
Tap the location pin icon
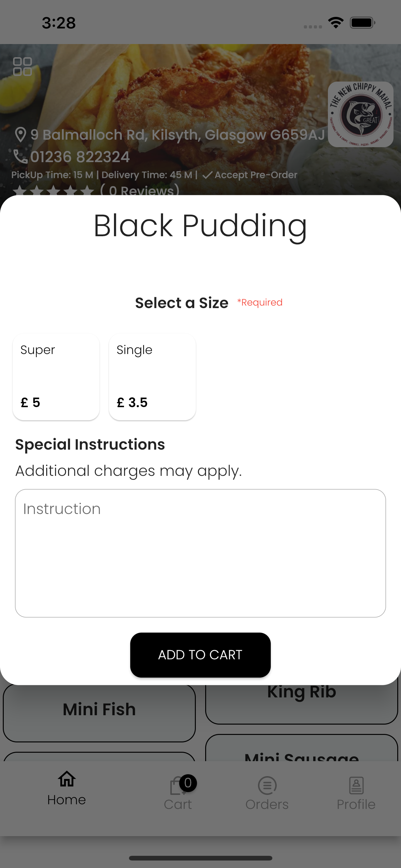[x=21, y=135]
